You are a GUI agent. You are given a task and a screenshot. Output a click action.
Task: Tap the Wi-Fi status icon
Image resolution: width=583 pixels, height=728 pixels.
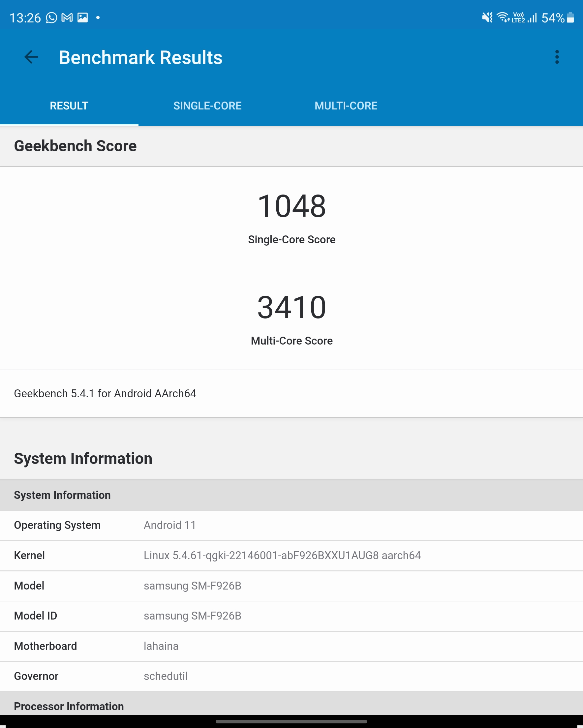point(503,17)
